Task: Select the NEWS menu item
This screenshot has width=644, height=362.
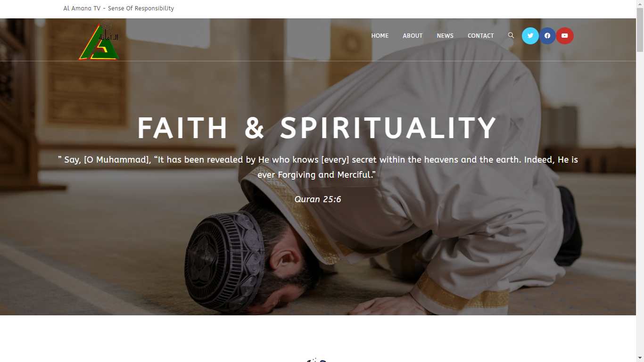Action: pyautogui.click(x=445, y=36)
